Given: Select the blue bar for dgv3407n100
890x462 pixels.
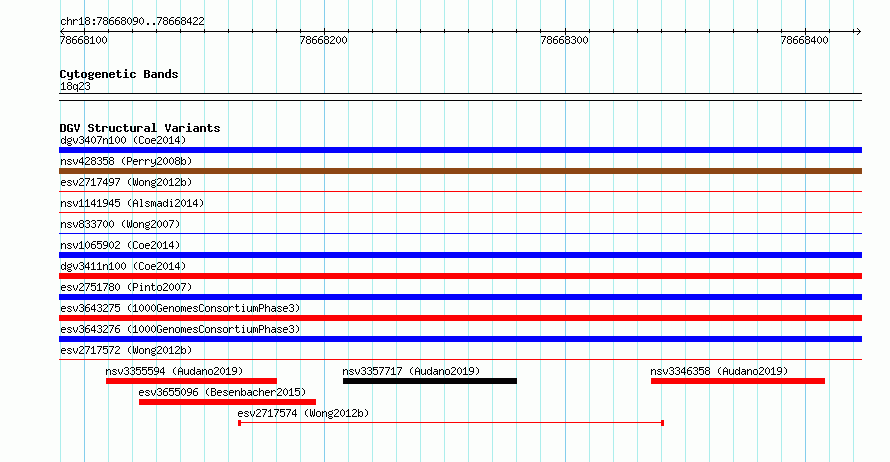Looking at the screenshot, I should [x=460, y=150].
